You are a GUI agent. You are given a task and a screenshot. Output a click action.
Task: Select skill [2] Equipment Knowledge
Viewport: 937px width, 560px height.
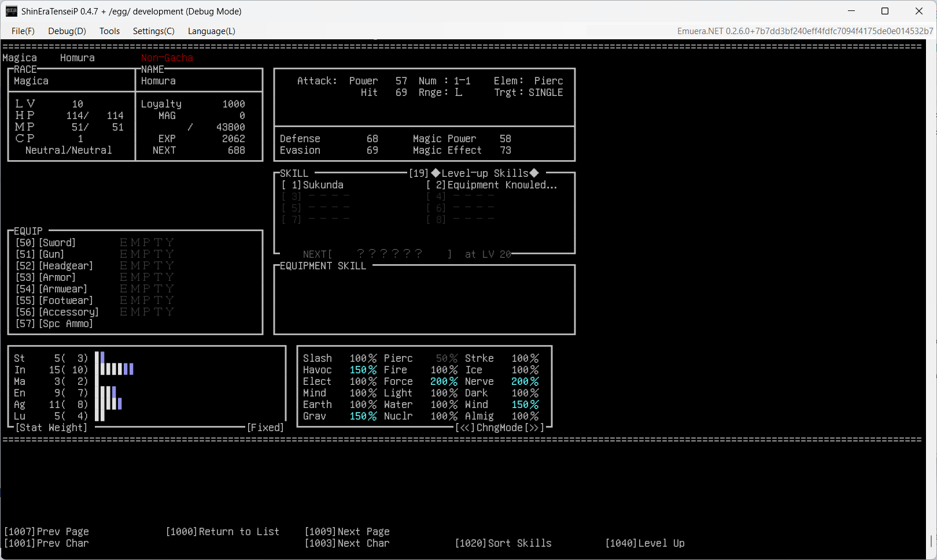pyautogui.click(x=492, y=185)
